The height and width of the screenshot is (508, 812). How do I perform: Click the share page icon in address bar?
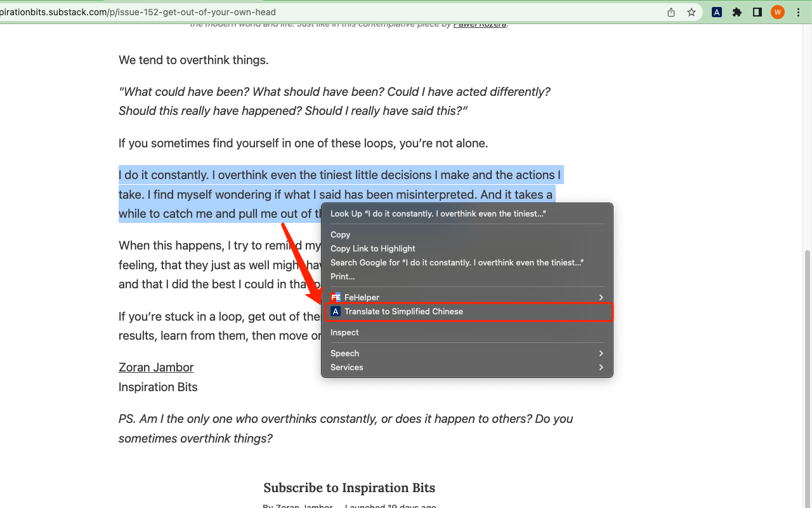(x=671, y=12)
